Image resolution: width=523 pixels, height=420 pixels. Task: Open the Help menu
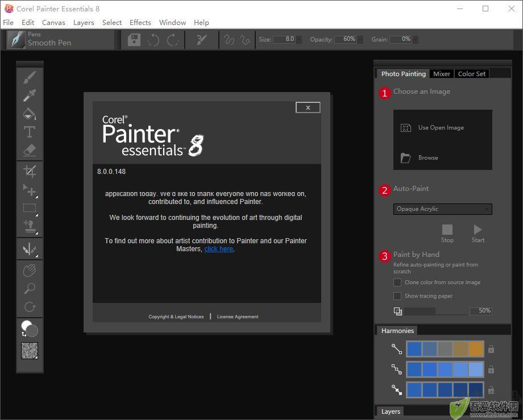[x=201, y=22]
